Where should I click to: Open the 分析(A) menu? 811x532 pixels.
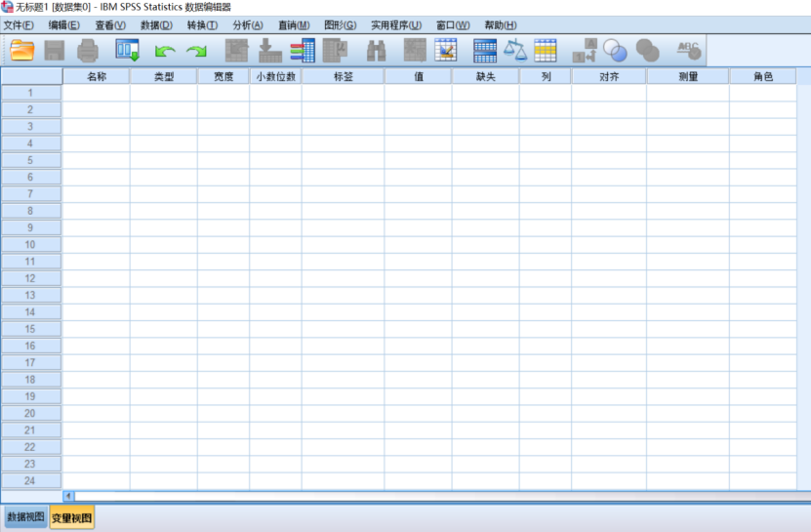[248, 24]
